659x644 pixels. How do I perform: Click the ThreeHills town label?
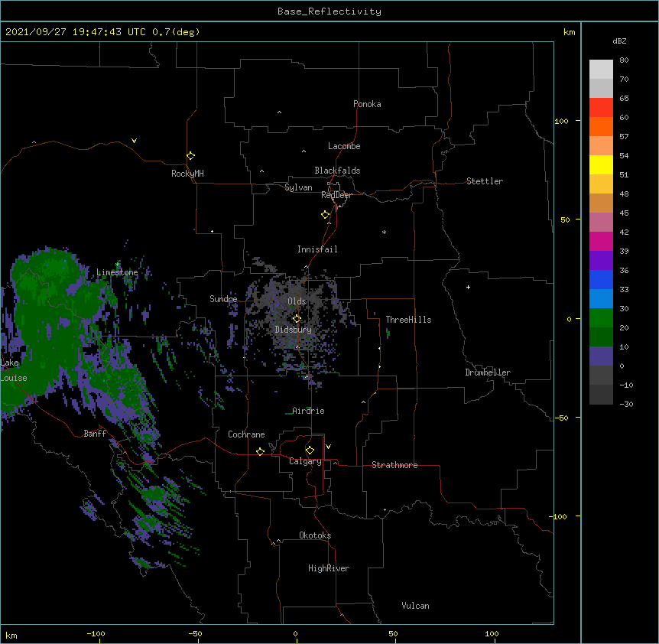pos(408,320)
